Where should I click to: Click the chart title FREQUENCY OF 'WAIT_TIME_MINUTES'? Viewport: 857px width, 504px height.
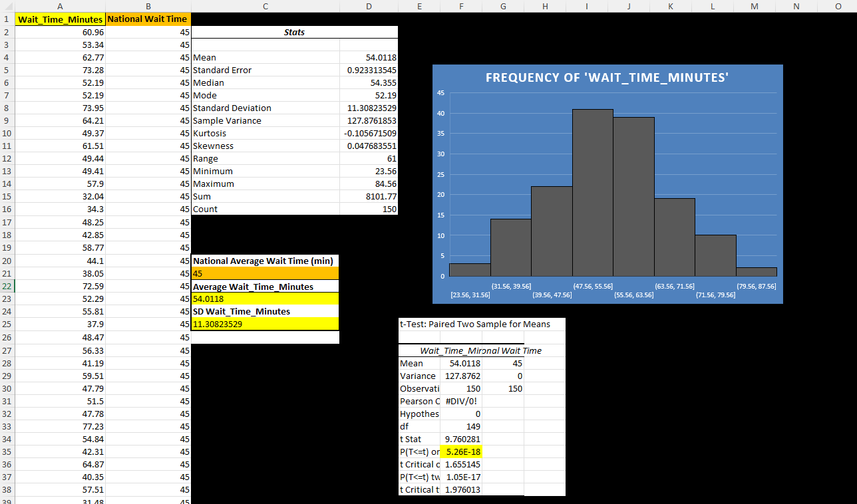pyautogui.click(x=607, y=78)
